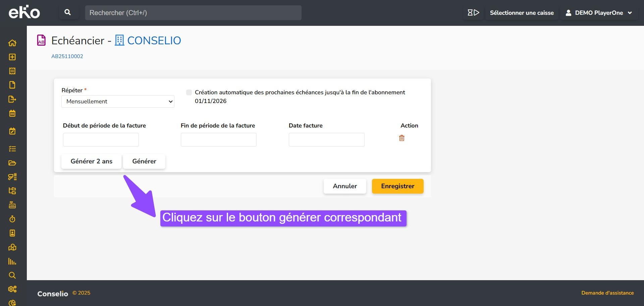Image resolution: width=644 pixels, height=306 pixels.
Task: Open the gears settings icon in sidebar
Action: 12,289
